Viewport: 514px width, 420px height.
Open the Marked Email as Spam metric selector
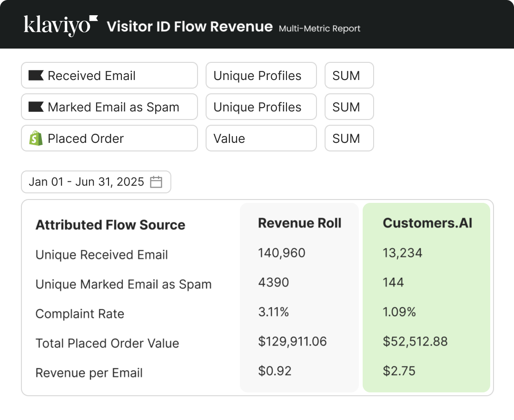tap(109, 107)
